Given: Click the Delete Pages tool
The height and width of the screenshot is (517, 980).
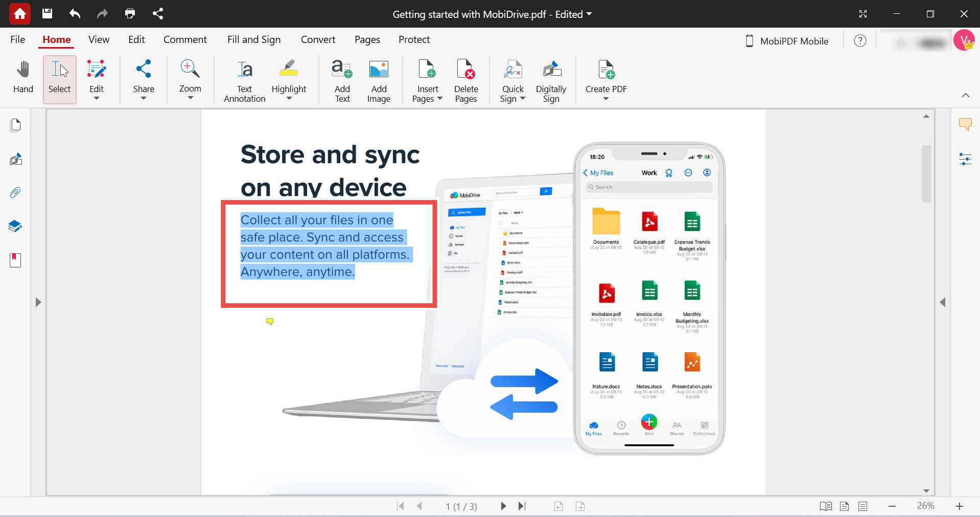Looking at the screenshot, I should (x=465, y=79).
